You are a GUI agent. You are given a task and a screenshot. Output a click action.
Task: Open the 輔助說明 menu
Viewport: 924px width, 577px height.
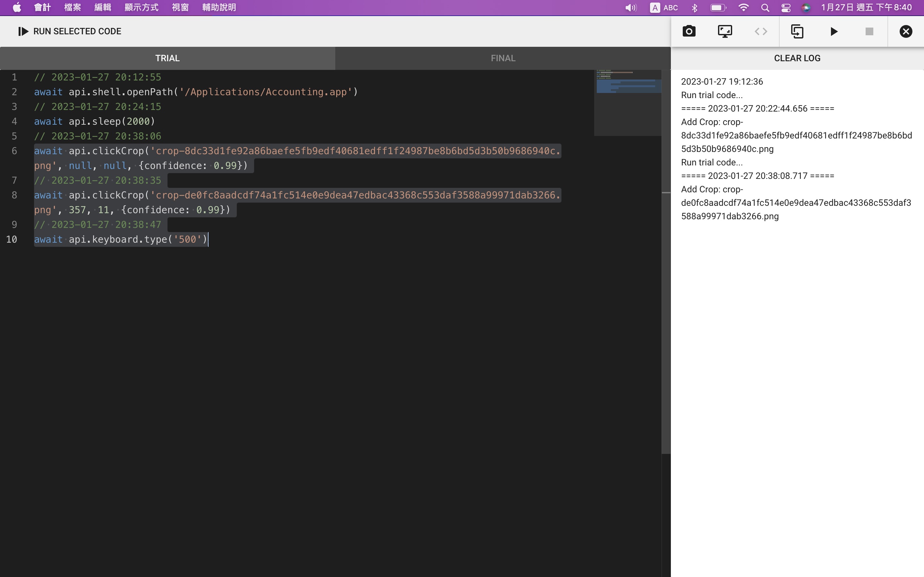[x=219, y=8]
